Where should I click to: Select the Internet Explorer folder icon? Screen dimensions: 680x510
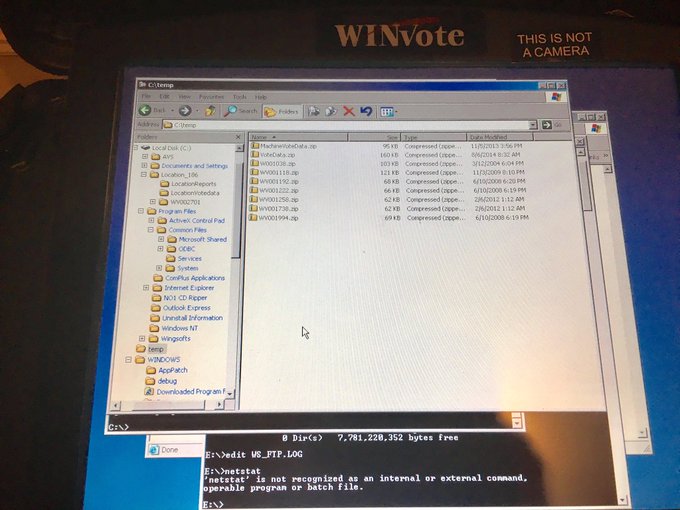[x=157, y=288]
